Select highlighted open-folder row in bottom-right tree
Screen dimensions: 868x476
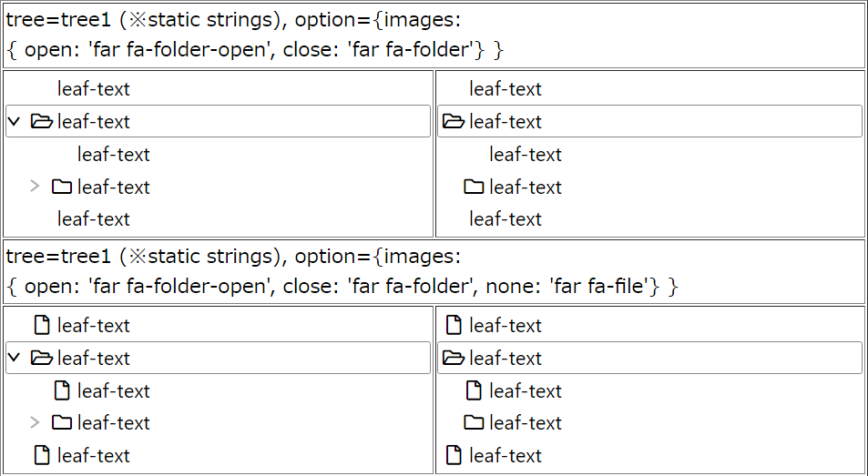click(x=650, y=358)
